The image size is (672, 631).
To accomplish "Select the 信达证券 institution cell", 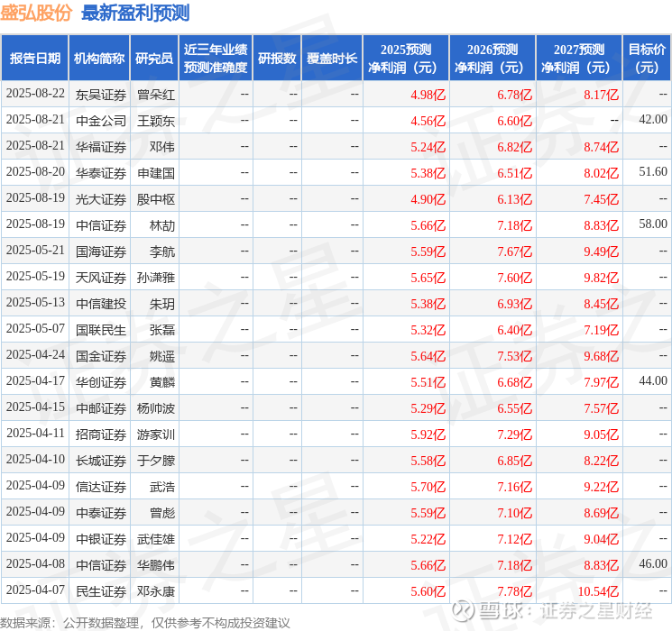I will (101, 487).
